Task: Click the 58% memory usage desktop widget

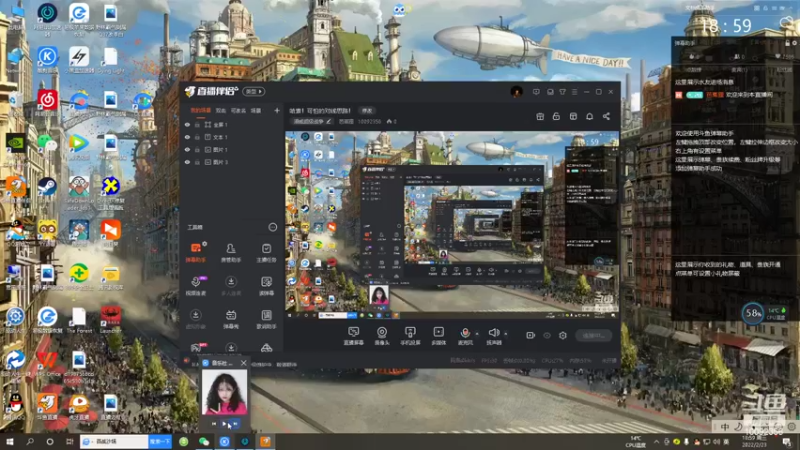Action: tap(753, 313)
